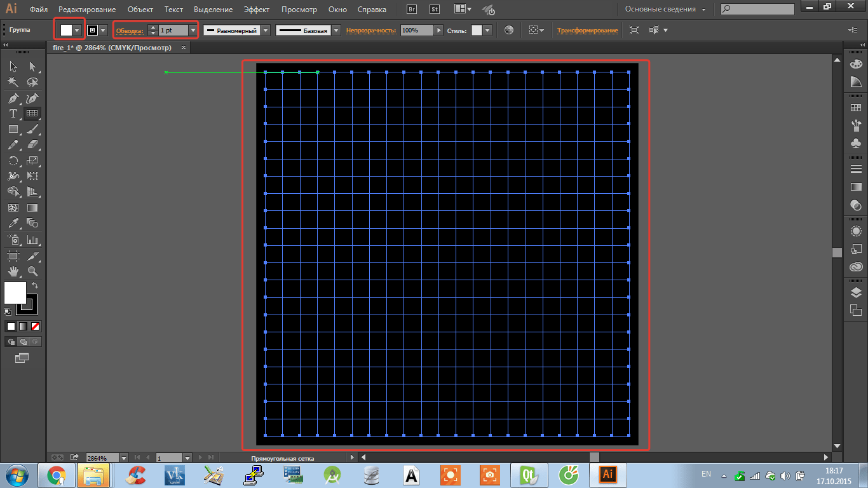Open the Эффект menu
Screen dimensions: 868x488
click(x=257, y=10)
